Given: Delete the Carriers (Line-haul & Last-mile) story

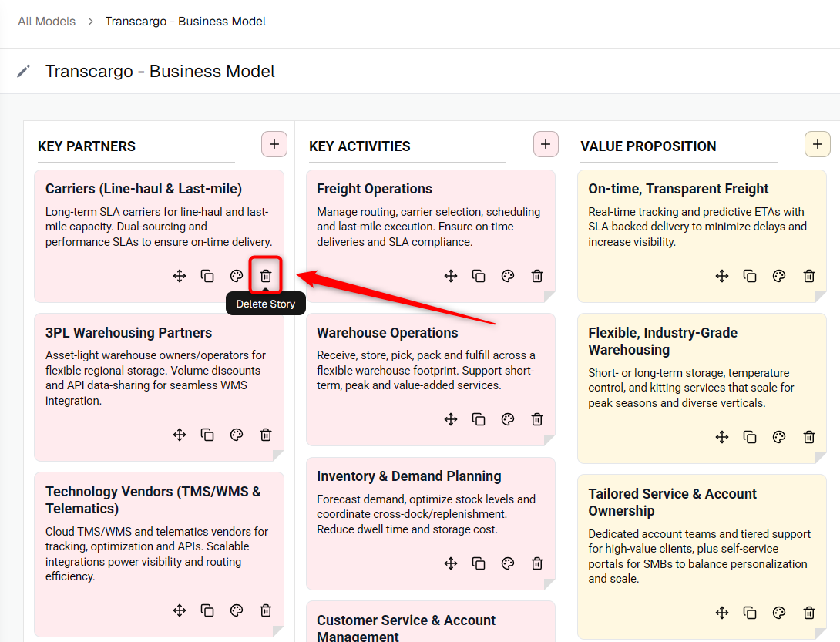Looking at the screenshot, I should (266, 276).
